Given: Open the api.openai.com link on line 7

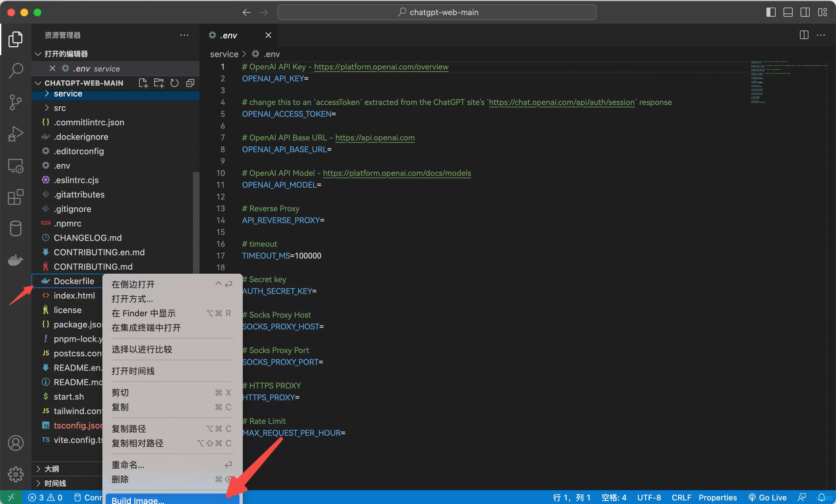Looking at the screenshot, I should 375,137.
